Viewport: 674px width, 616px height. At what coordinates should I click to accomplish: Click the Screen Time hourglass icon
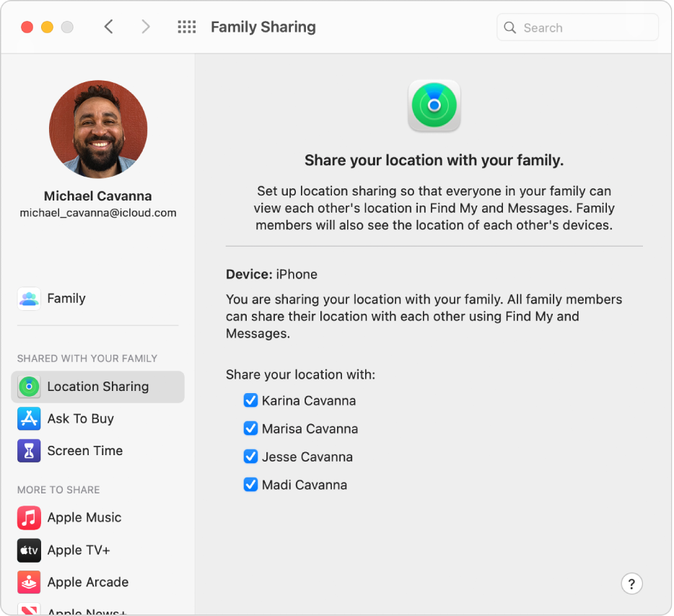(29, 451)
